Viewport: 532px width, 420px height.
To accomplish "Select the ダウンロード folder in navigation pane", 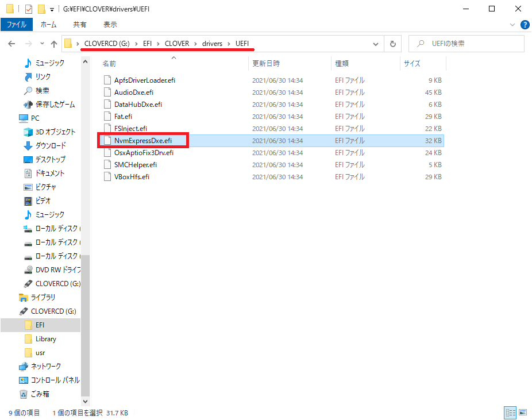I will point(51,145).
